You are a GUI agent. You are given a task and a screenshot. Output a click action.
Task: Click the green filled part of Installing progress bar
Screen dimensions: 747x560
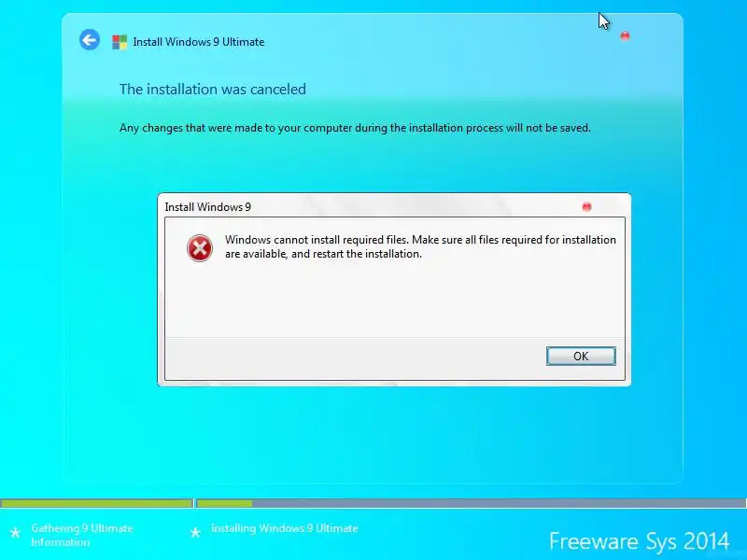click(224, 503)
